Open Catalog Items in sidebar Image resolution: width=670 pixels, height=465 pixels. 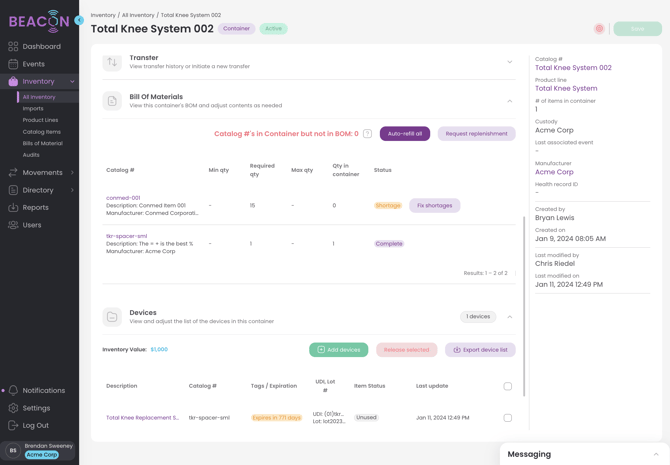click(x=41, y=132)
